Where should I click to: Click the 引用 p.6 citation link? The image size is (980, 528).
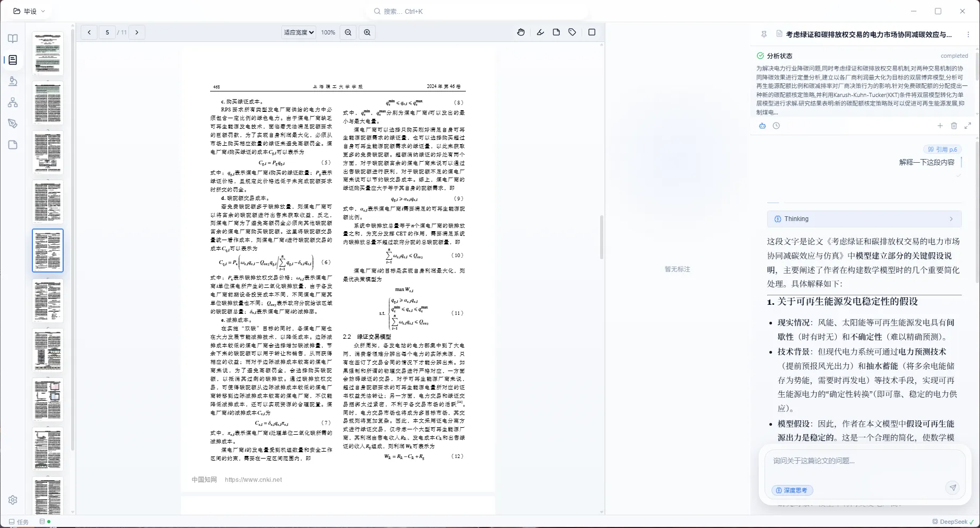tap(942, 149)
